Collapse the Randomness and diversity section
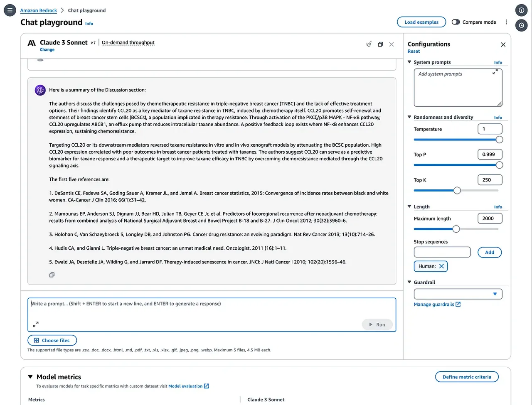This screenshot has height=405, width=532. [x=409, y=117]
